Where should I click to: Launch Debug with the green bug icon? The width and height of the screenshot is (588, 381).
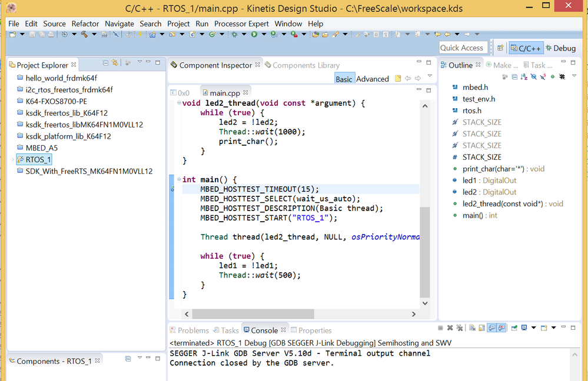(x=234, y=35)
